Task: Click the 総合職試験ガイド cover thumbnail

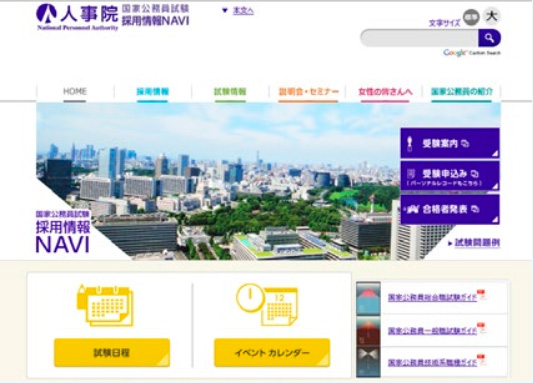Action: click(368, 298)
